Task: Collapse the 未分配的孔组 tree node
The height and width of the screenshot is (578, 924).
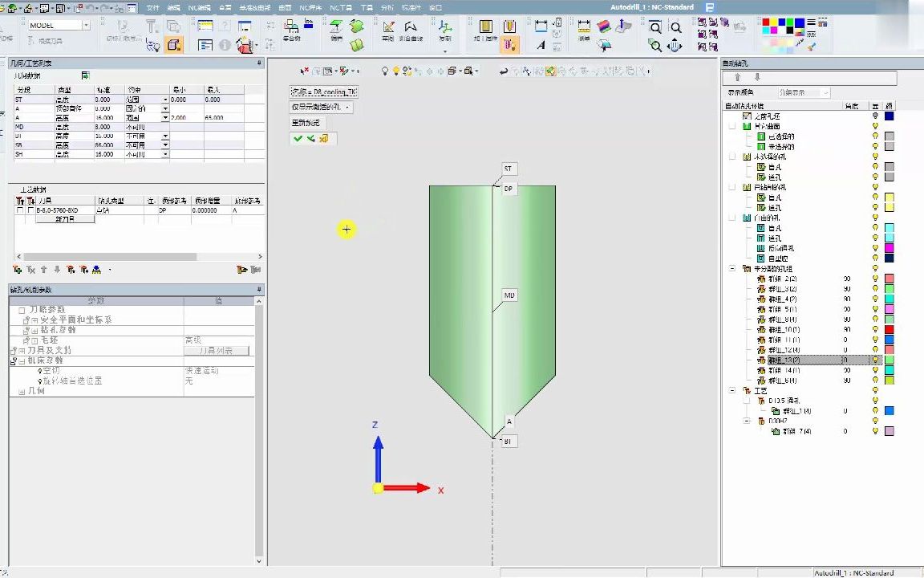Action: tap(732, 269)
